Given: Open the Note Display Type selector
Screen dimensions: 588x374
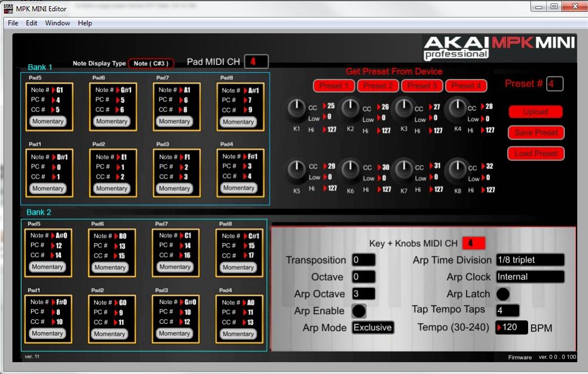Looking at the screenshot, I should pyautogui.click(x=151, y=63).
